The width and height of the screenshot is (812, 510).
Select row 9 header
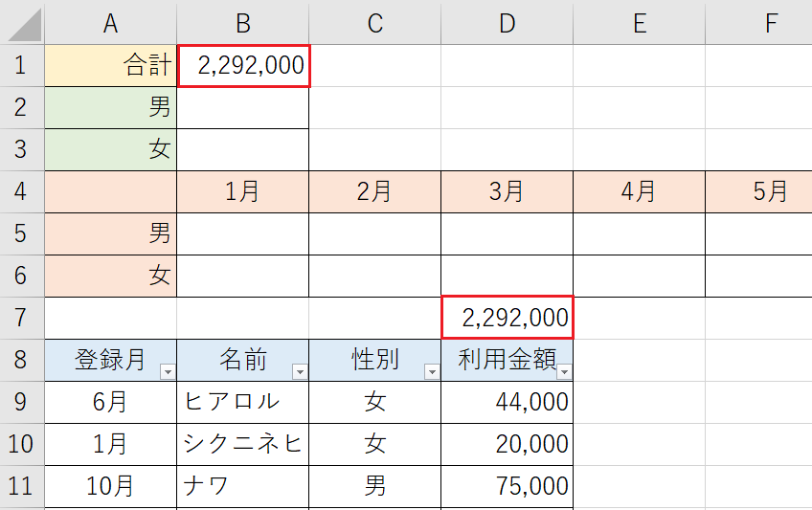tap(22, 402)
